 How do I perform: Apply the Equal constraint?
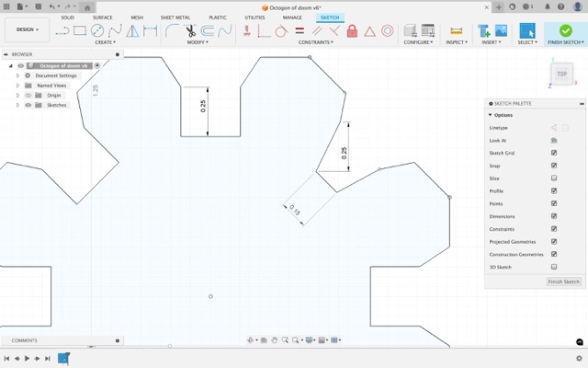(300, 30)
